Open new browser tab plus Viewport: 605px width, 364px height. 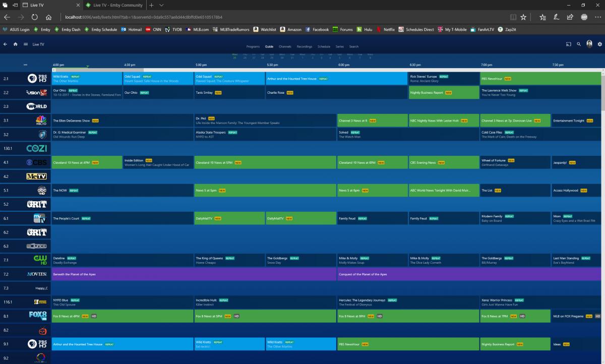coord(151,5)
